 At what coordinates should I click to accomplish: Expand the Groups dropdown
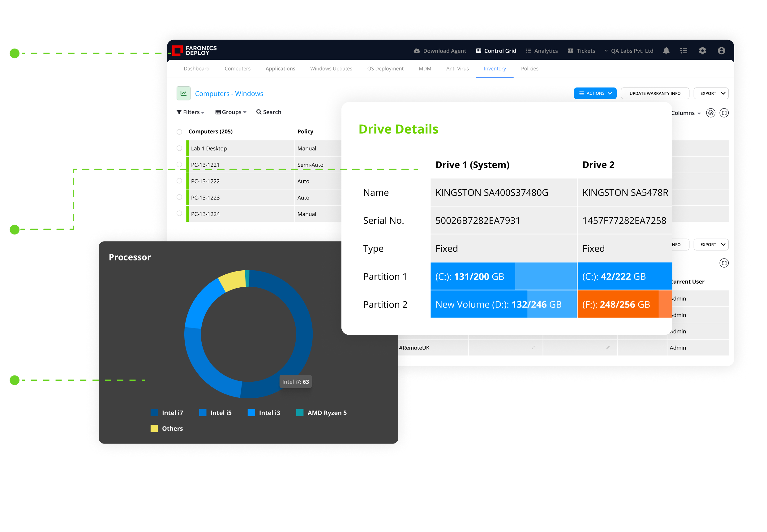[231, 112]
